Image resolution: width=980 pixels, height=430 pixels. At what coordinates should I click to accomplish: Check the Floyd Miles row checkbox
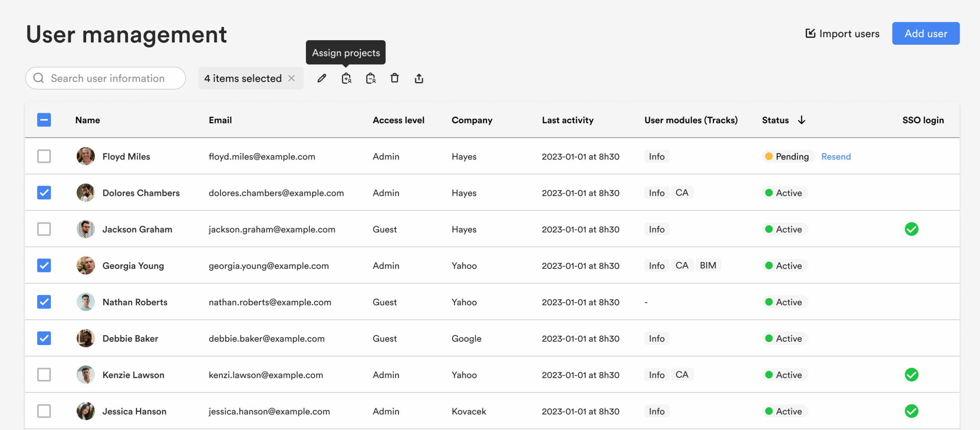44,156
